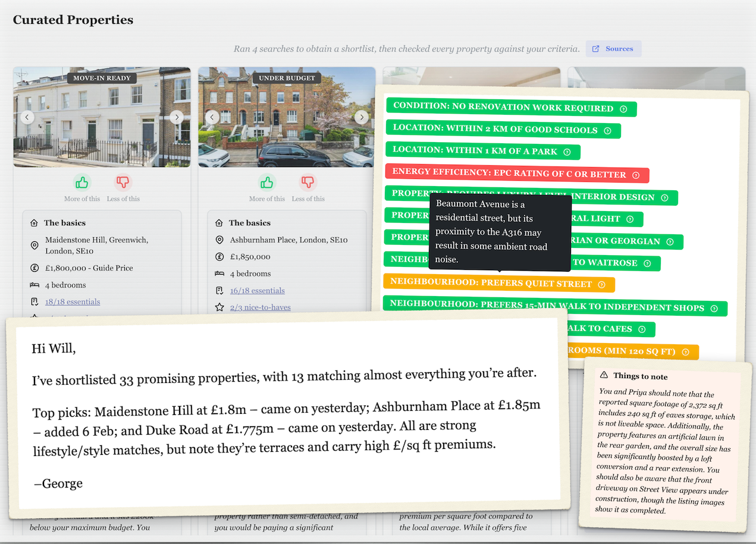Image resolution: width=756 pixels, height=544 pixels.
Task: Click the location pin beside Maidenstone Hill address
Action: 34,245
